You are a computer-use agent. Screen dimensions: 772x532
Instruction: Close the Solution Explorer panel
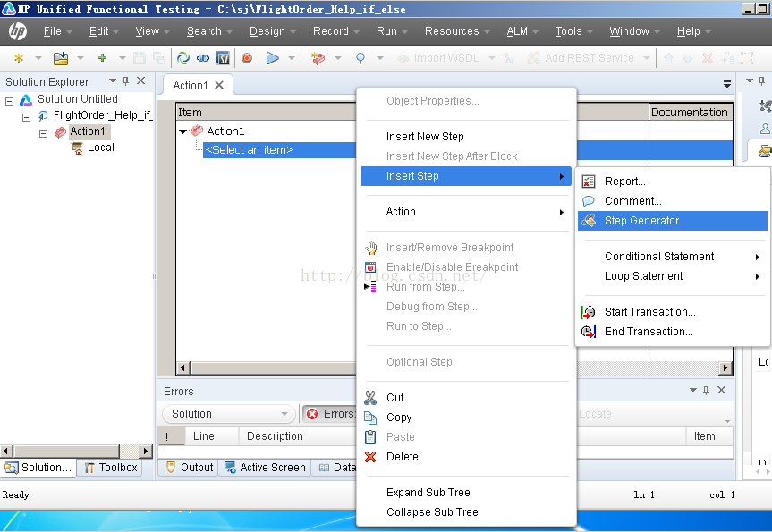[140, 80]
